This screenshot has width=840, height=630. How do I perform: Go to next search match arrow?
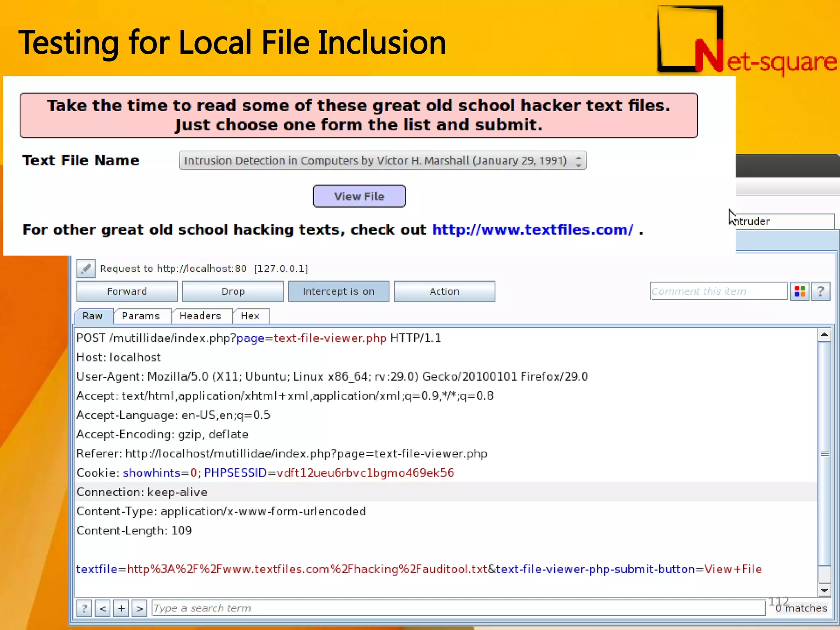(139, 608)
